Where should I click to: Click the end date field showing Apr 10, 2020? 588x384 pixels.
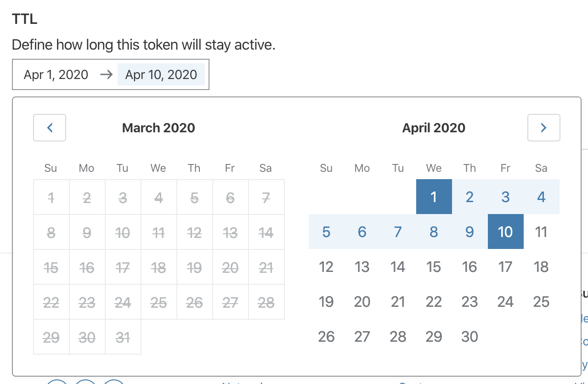[x=162, y=74]
